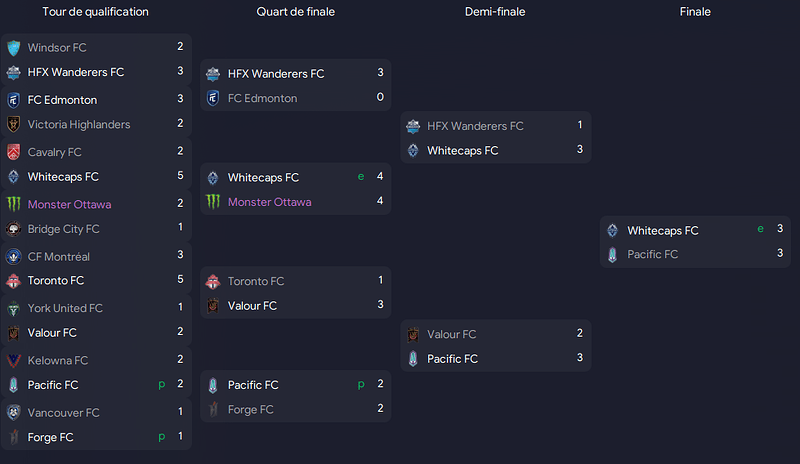
Task: Select the Tour de qualification heading
Action: 95,12
